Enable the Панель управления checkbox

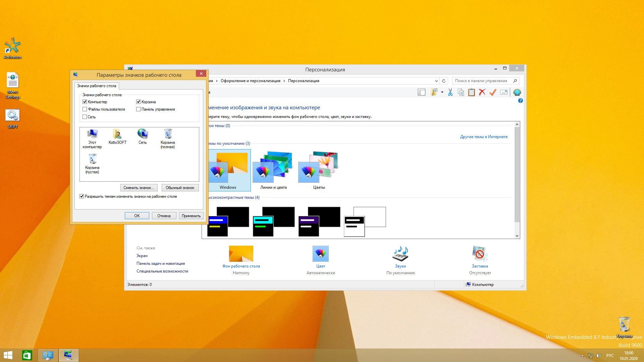138,109
